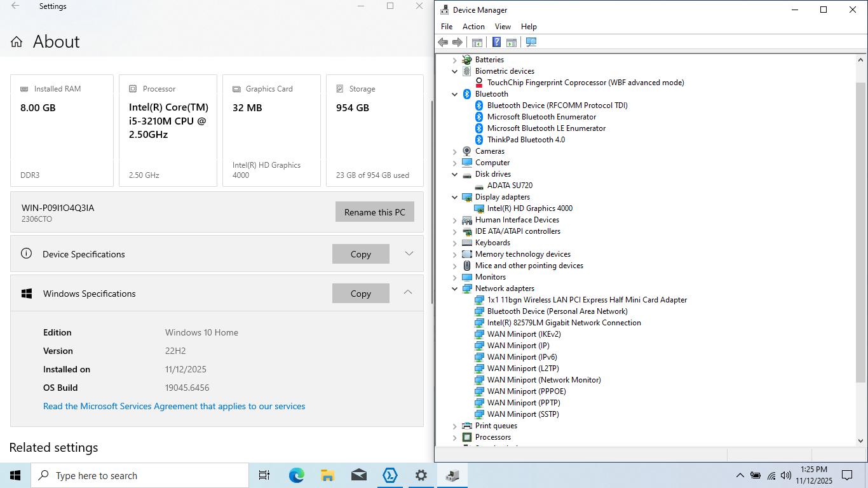Click the Home icon beside About
Screen dimensions: 868x488
tap(17, 42)
